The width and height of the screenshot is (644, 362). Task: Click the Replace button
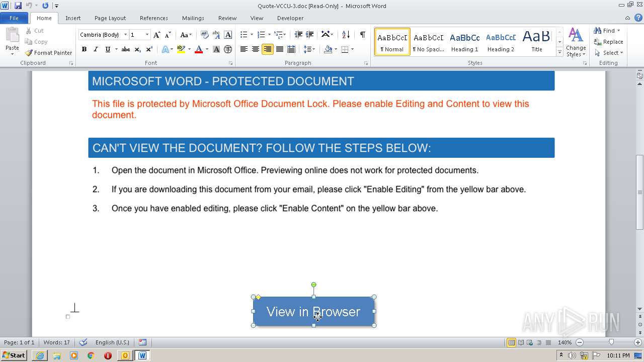pyautogui.click(x=609, y=42)
